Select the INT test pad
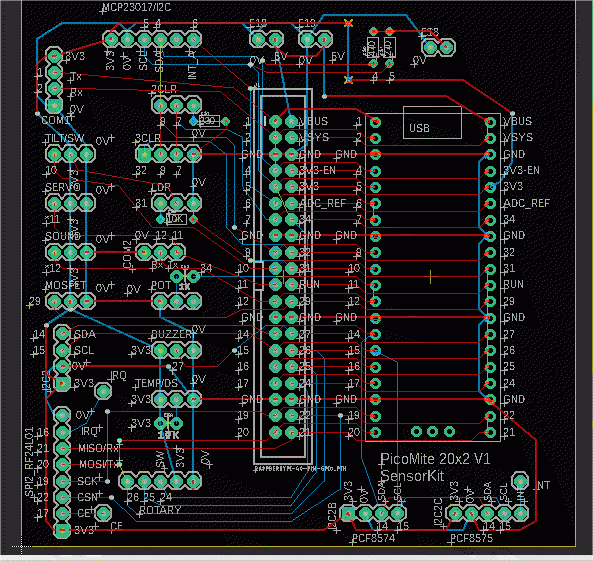This screenshot has width=593, height=561. [x=520, y=481]
